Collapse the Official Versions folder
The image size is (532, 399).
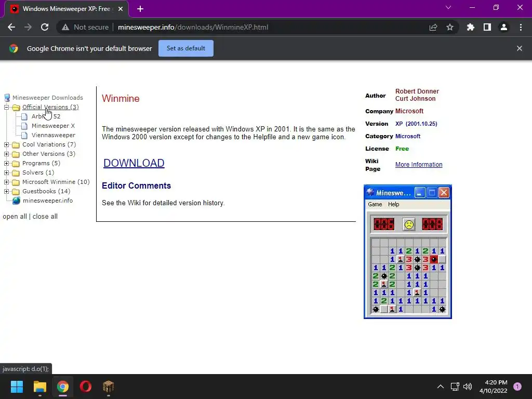pos(6,107)
